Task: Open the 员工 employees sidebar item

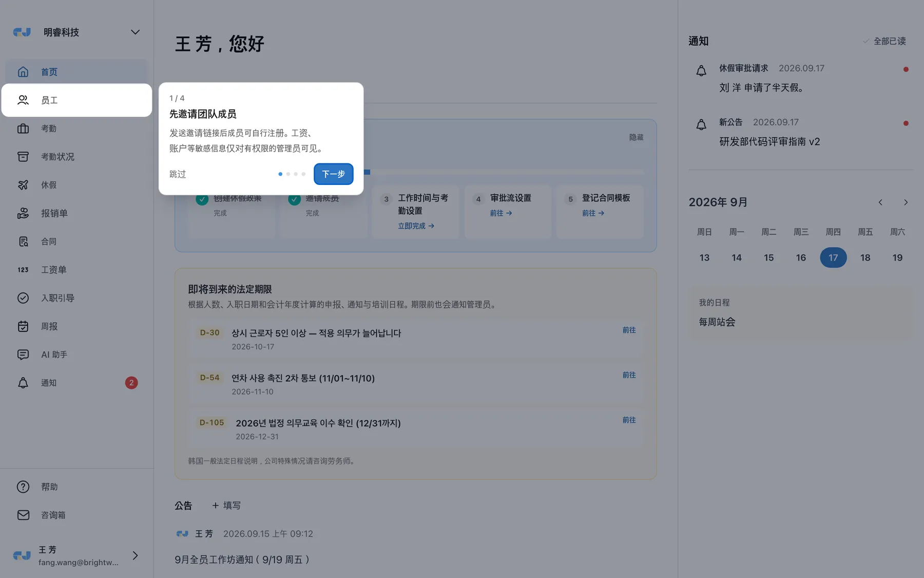Action: click(x=76, y=100)
